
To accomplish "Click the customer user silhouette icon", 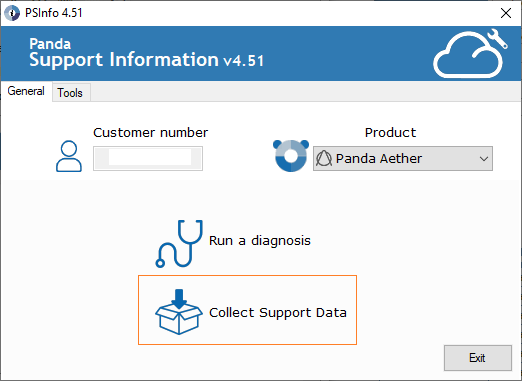I will (x=69, y=157).
